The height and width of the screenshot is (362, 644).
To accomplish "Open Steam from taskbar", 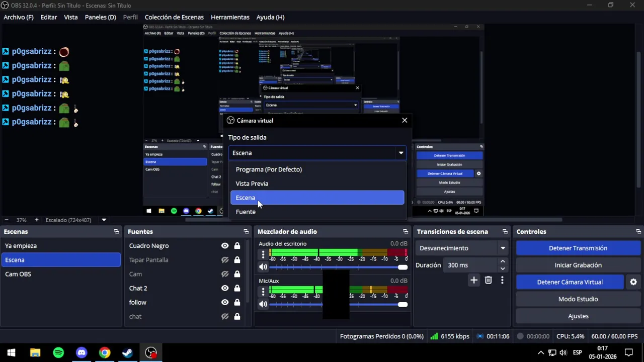I will pos(127,353).
